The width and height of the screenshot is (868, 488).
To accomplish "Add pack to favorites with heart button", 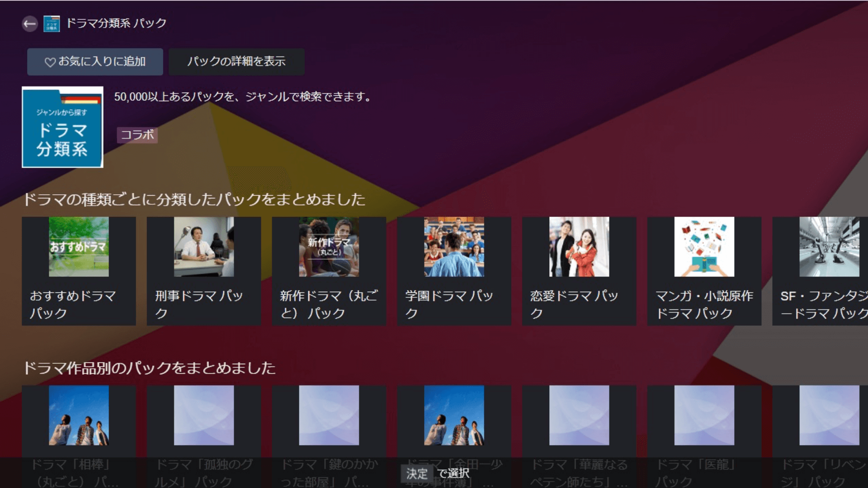I will [x=95, y=61].
